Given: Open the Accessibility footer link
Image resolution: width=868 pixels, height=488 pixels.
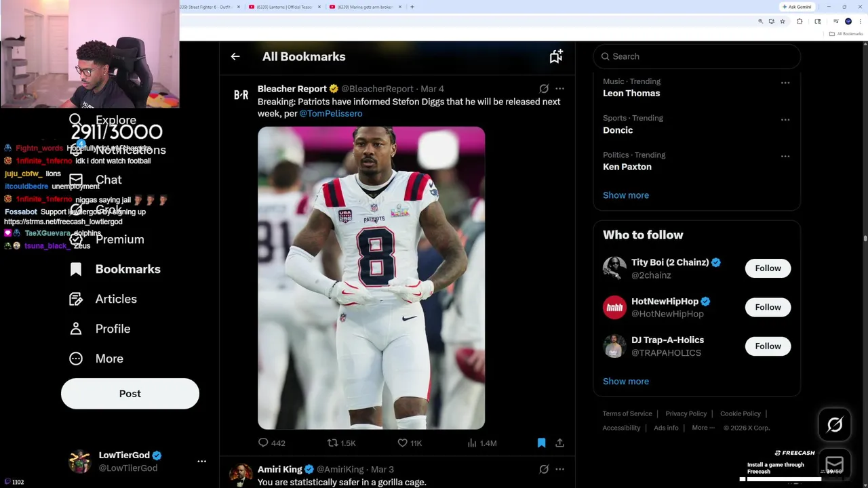Looking at the screenshot, I should coord(621,428).
